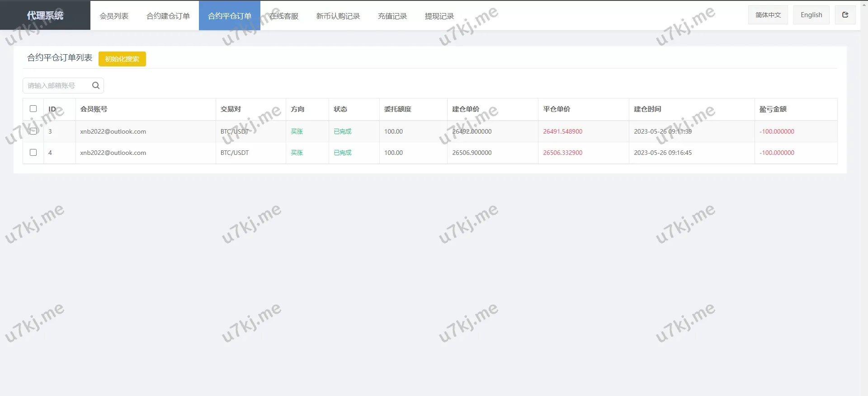Viewport: 868px width, 396px height.
Task: Check the box for order ID 4
Action: tap(33, 153)
